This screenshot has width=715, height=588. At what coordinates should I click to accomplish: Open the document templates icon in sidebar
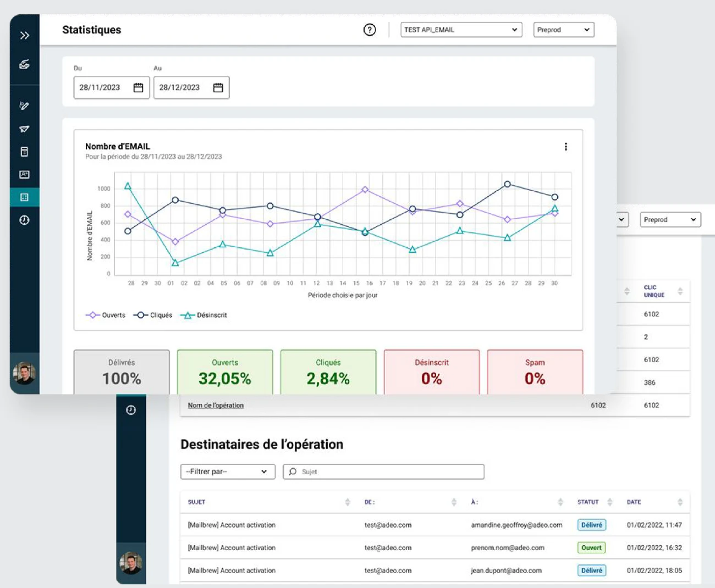pyautogui.click(x=24, y=152)
